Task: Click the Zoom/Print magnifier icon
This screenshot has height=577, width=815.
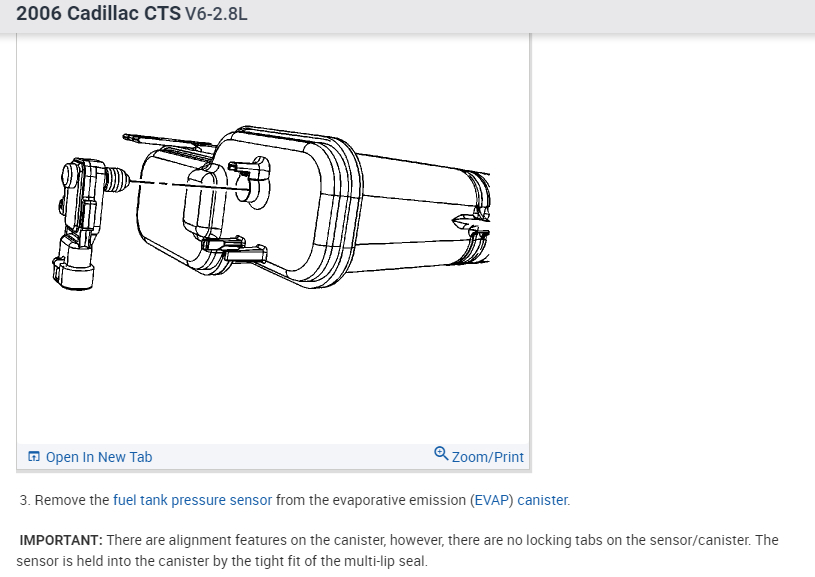Action: coord(441,453)
